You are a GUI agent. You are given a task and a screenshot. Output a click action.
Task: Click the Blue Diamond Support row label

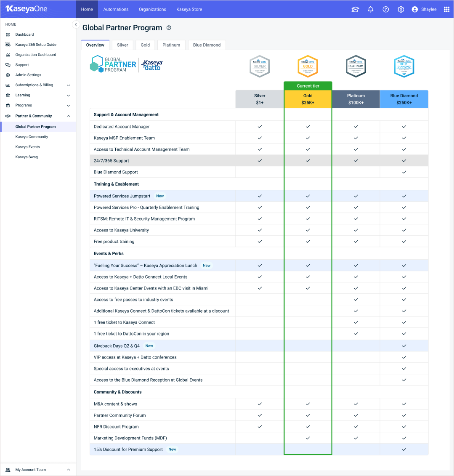[x=116, y=172]
